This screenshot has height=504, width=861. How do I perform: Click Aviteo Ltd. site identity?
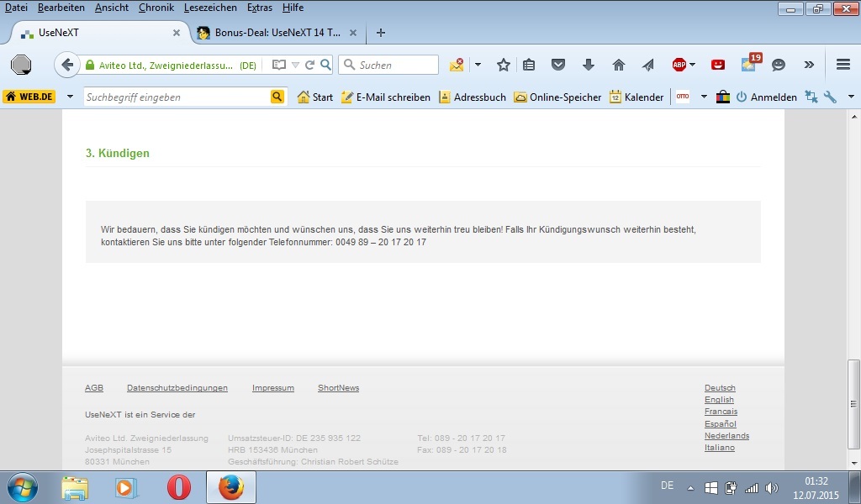pyautogui.click(x=172, y=66)
